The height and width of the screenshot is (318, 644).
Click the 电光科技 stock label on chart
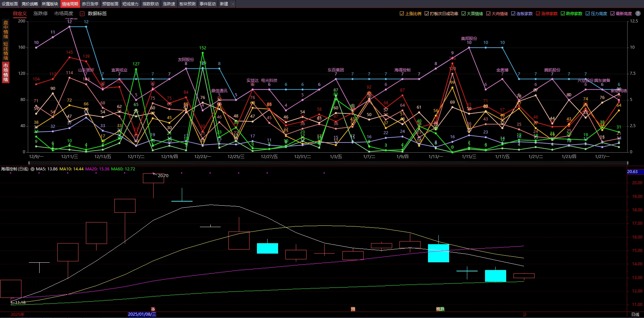269,81
